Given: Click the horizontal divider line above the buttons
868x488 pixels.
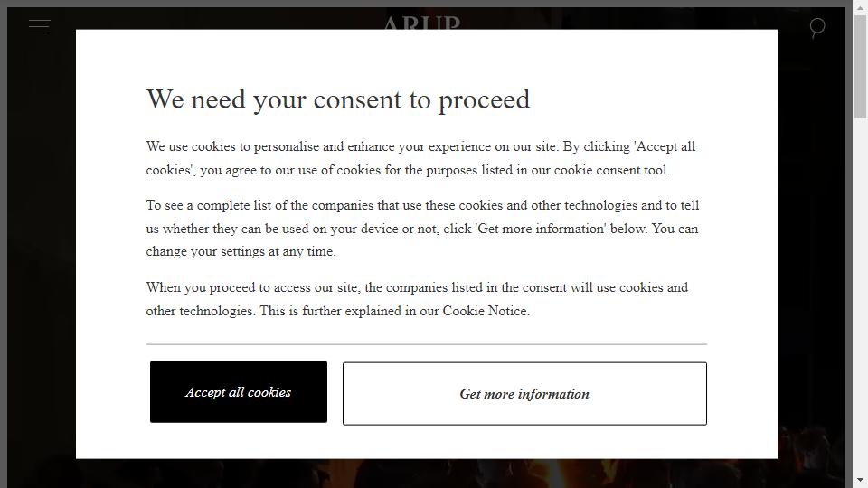Looking at the screenshot, I should (426, 344).
